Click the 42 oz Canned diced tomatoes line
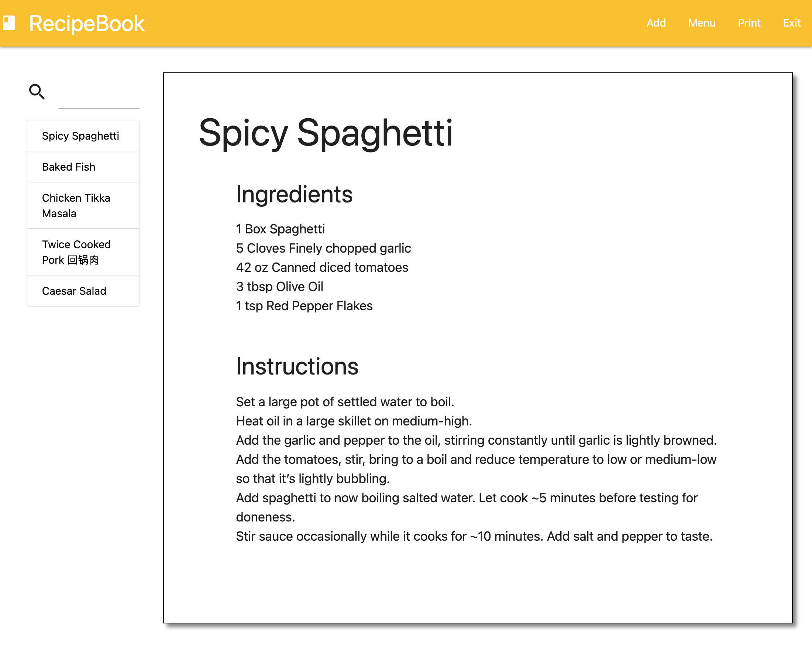812x650 pixels. [322, 267]
